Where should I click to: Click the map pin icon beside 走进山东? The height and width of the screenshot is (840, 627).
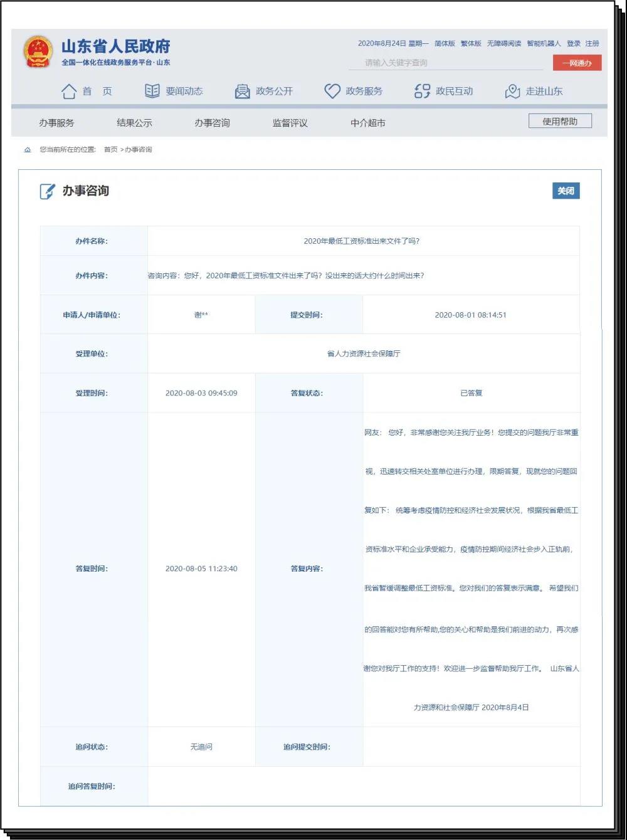512,92
